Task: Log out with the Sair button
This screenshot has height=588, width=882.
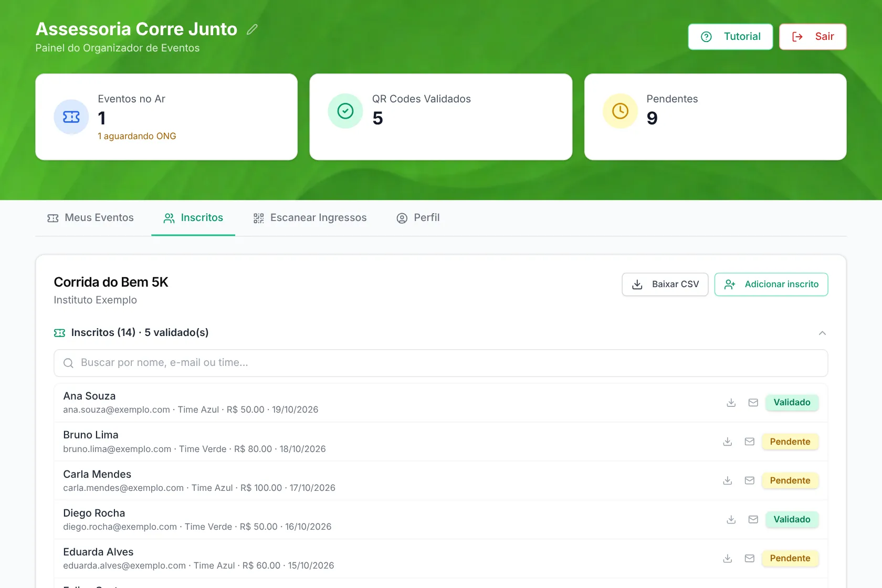Action: (813, 37)
